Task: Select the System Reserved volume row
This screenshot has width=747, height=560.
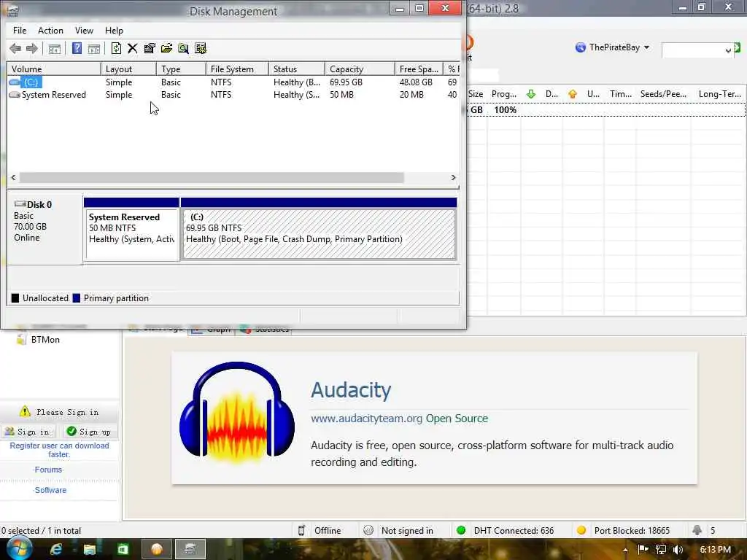Action: tap(233, 95)
